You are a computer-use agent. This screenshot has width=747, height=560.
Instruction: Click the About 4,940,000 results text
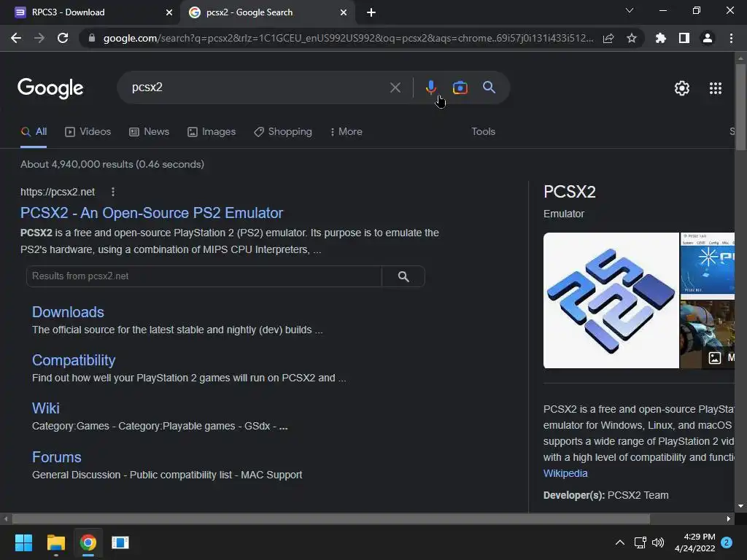tap(112, 164)
